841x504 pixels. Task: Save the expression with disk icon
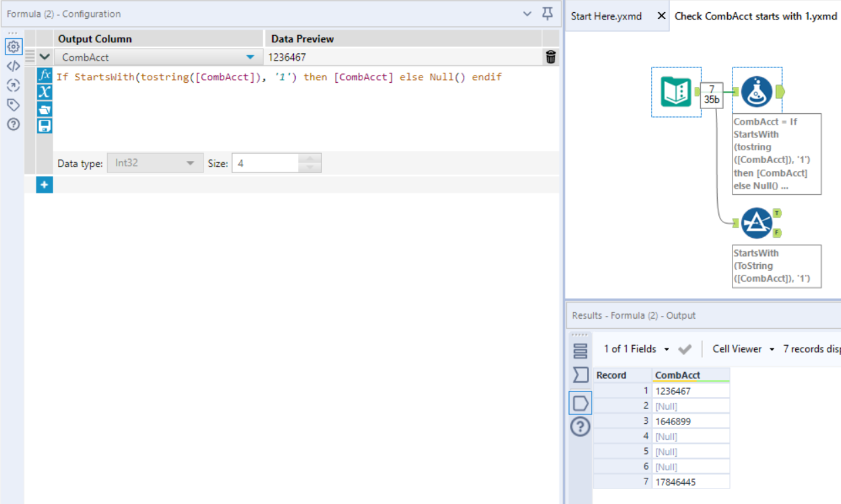(44, 126)
